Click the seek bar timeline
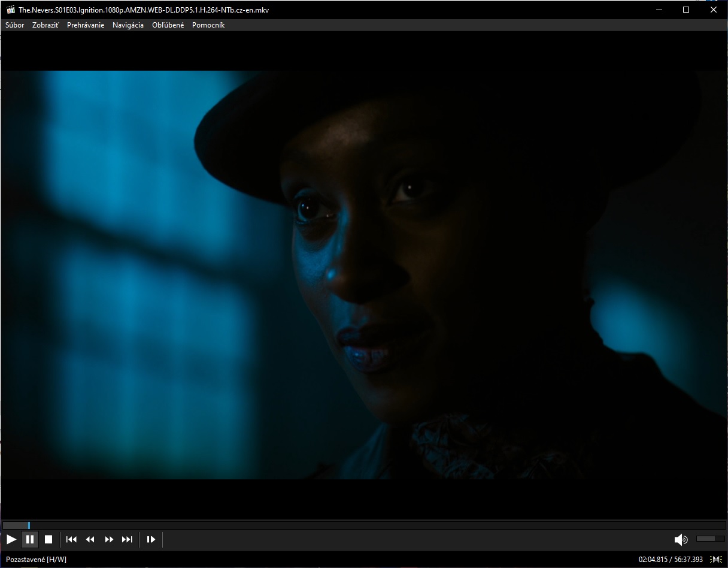The width and height of the screenshot is (728, 568). 364,525
